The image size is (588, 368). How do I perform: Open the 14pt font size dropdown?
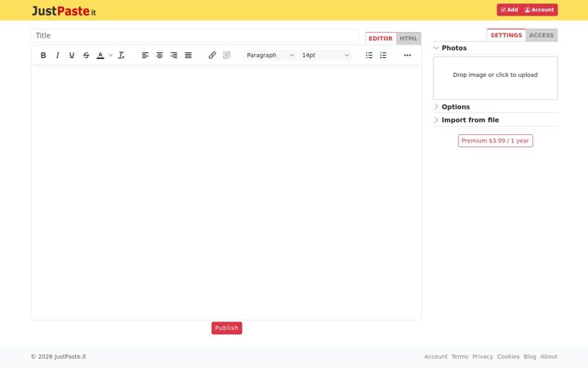tap(325, 56)
